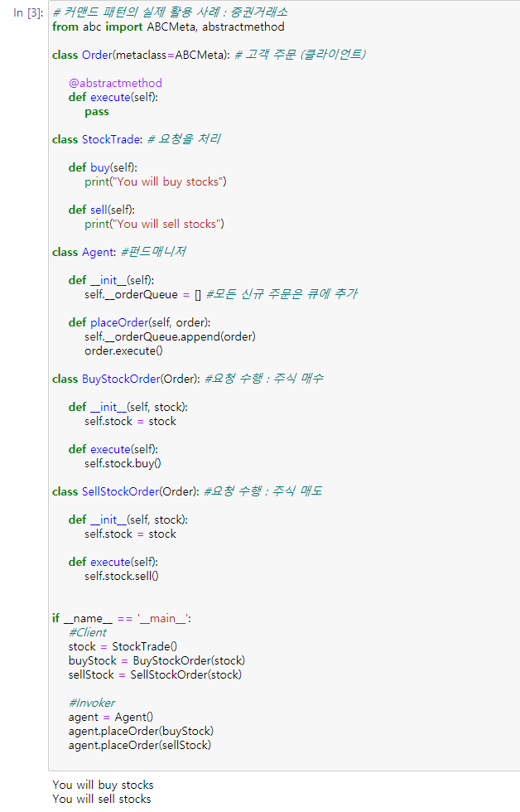The width and height of the screenshot is (520, 812).
Task: Click the if __name__ == '__main__' line
Action: [122, 618]
